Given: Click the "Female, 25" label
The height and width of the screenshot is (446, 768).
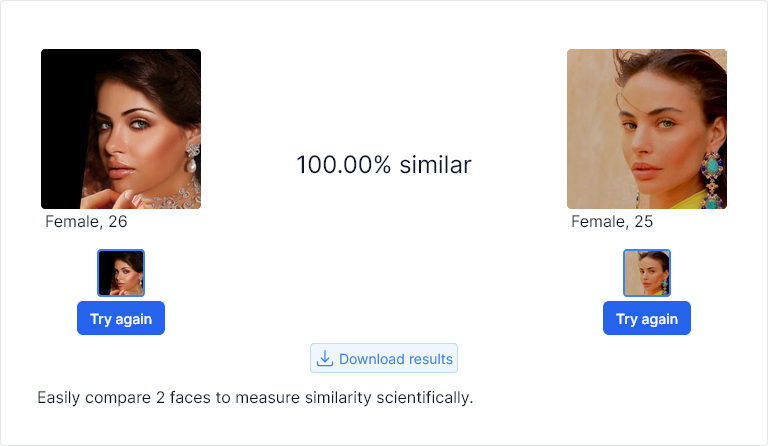Looking at the screenshot, I should click(x=612, y=221).
